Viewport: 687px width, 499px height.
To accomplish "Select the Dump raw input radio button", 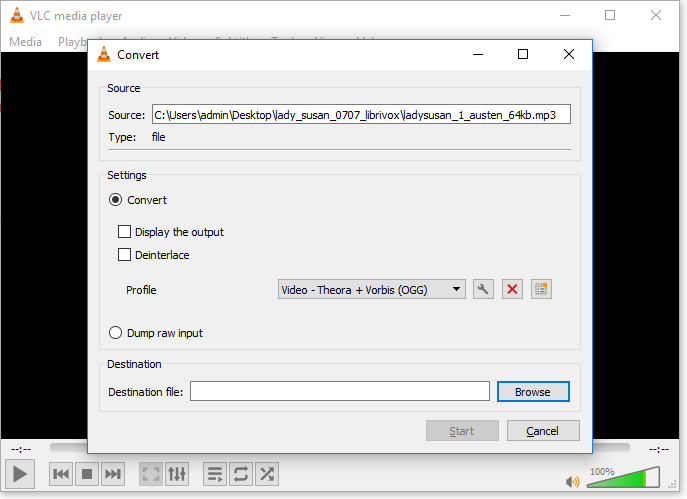I will (x=115, y=333).
